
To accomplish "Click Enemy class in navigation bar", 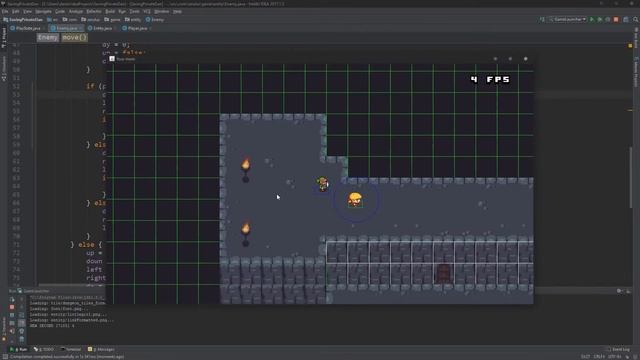I will pyautogui.click(x=155, y=19).
